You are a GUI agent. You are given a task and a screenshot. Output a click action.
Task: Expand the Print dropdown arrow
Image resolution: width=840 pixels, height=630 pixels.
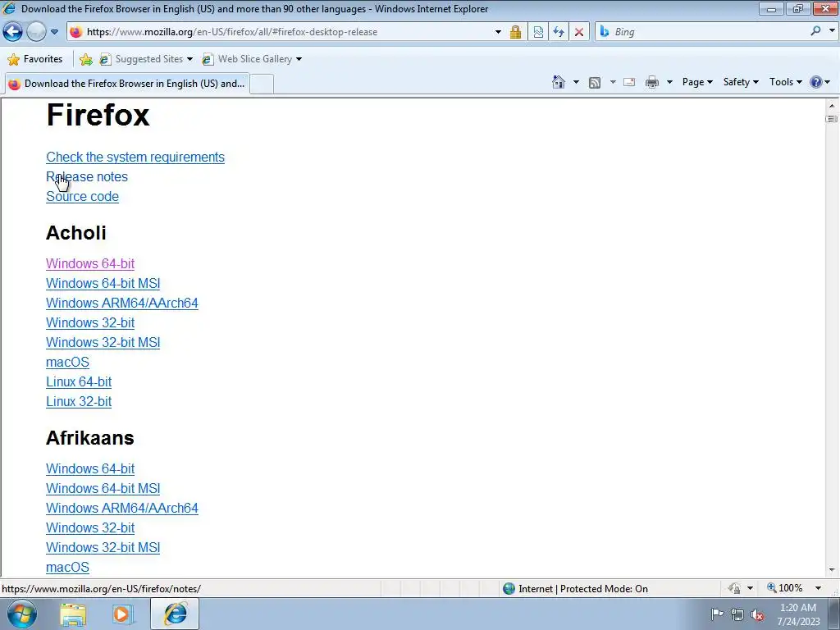click(669, 82)
